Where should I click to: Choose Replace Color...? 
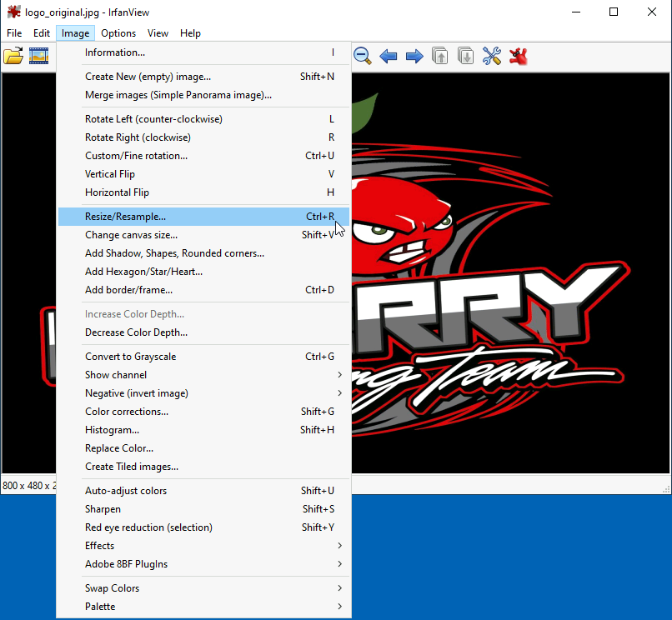203,448
